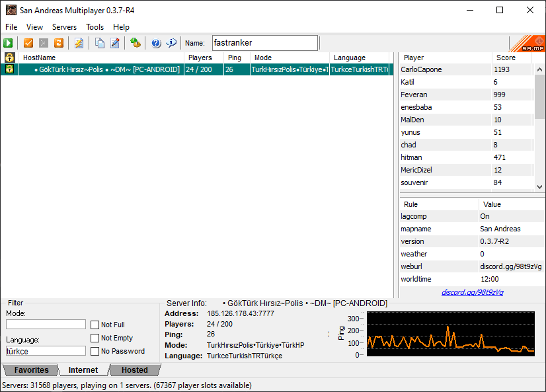Open the File menu
This screenshot has width=546, height=392.
11,27
